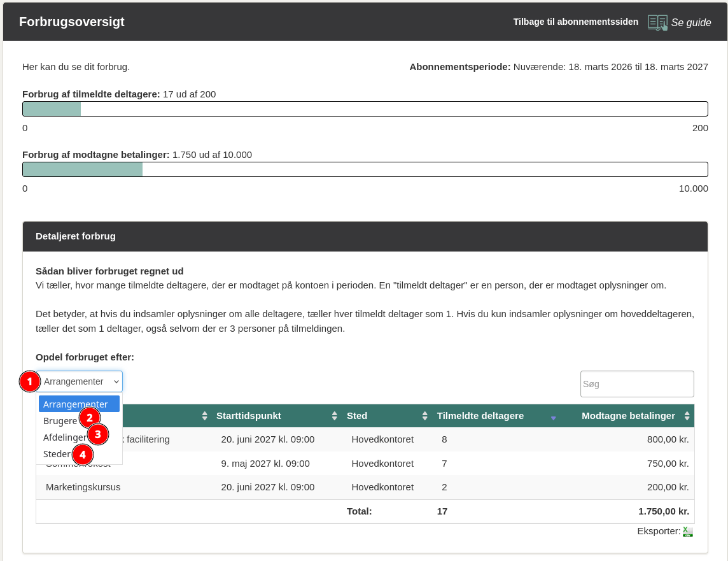Open the Opdel forbruget efter dropdown
Viewport: 728px width, 561px height.
(x=80, y=381)
